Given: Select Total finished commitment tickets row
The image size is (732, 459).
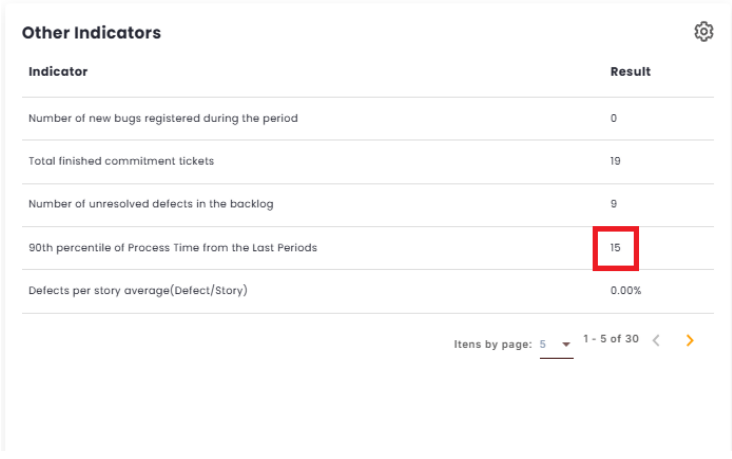Looking at the screenshot, I should coord(121,161).
